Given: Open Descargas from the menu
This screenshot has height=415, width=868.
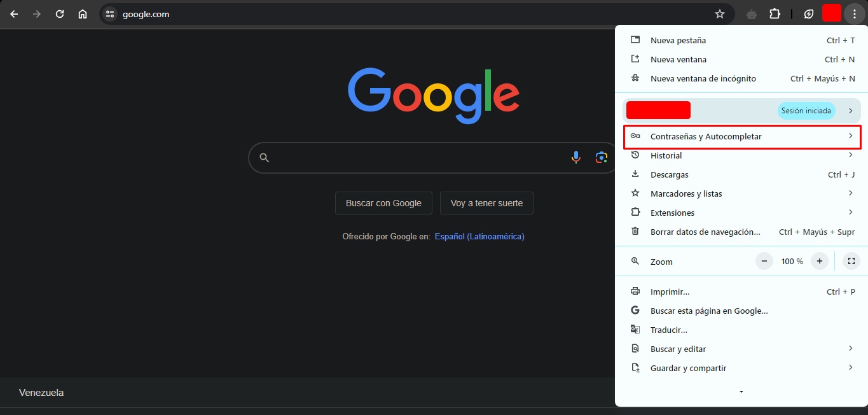Looking at the screenshot, I should (x=741, y=174).
